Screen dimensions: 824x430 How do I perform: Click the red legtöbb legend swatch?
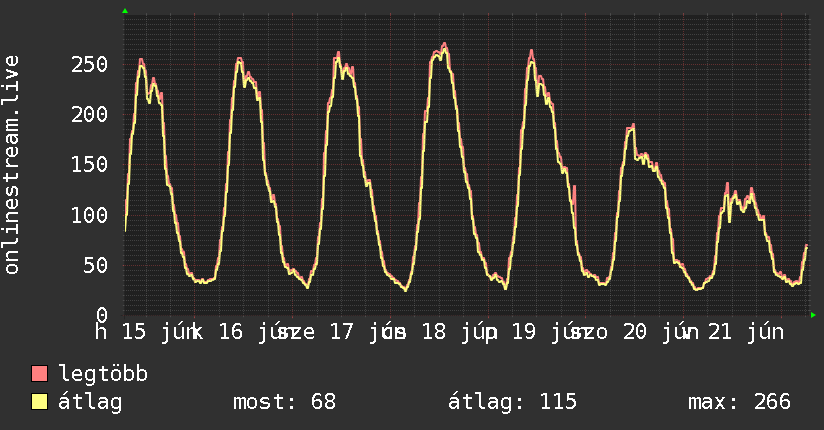pyautogui.click(x=39, y=374)
